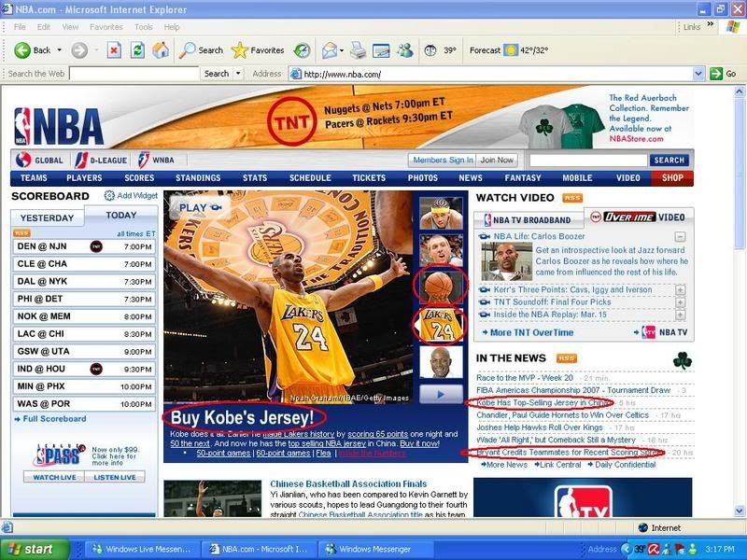
Task: Click the Watch Video RSS icon
Action: click(571, 198)
